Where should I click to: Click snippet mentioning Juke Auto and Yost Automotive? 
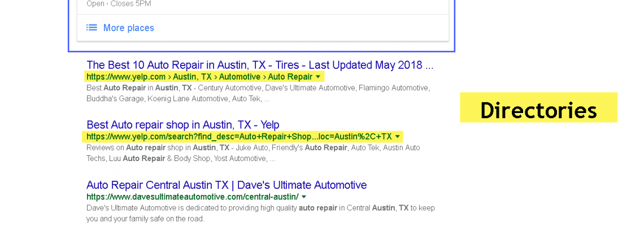coord(253,153)
